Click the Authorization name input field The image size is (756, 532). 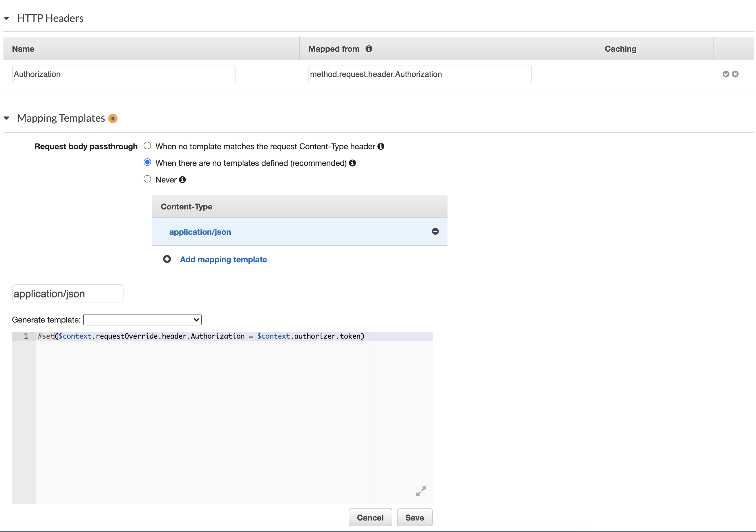[124, 74]
